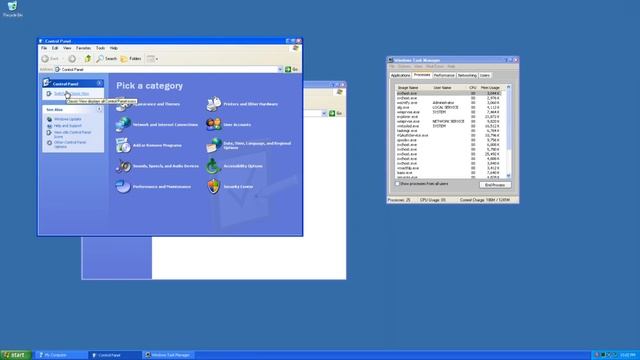Click scroll down arrow in process list
The width and height of the screenshot is (640, 360).
point(509,176)
